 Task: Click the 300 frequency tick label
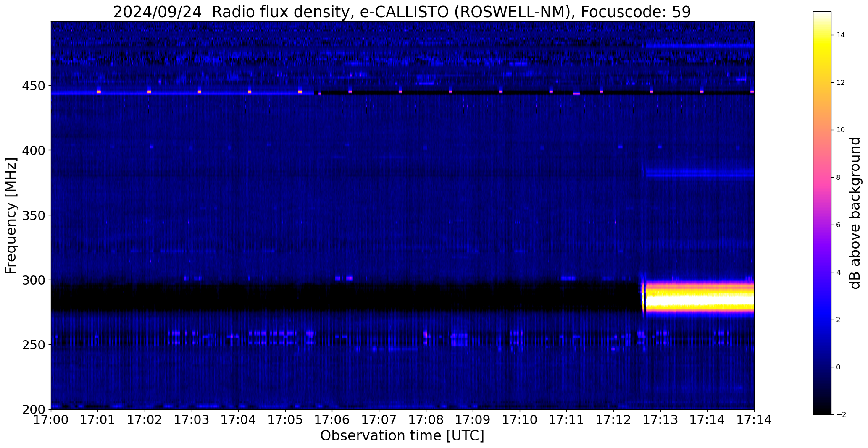pos(33,280)
